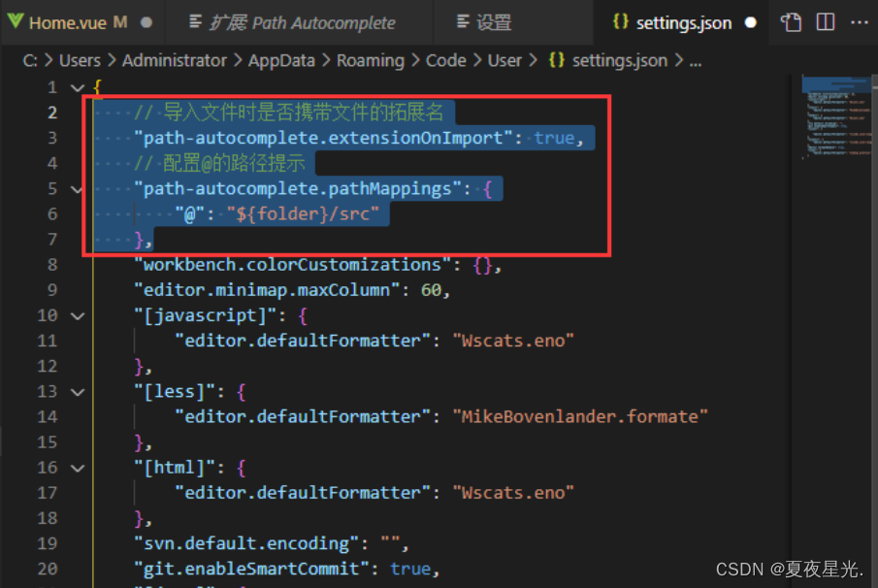Screen dimensions: 878x588
Task: Click User in the breadcrumb path
Action: [x=504, y=59]
